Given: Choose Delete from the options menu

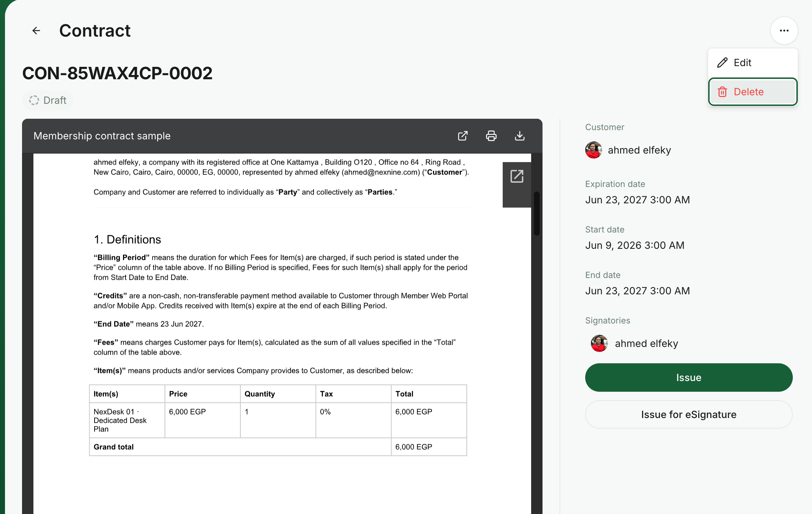Looking at the screenshot, I should coord(753,92).
